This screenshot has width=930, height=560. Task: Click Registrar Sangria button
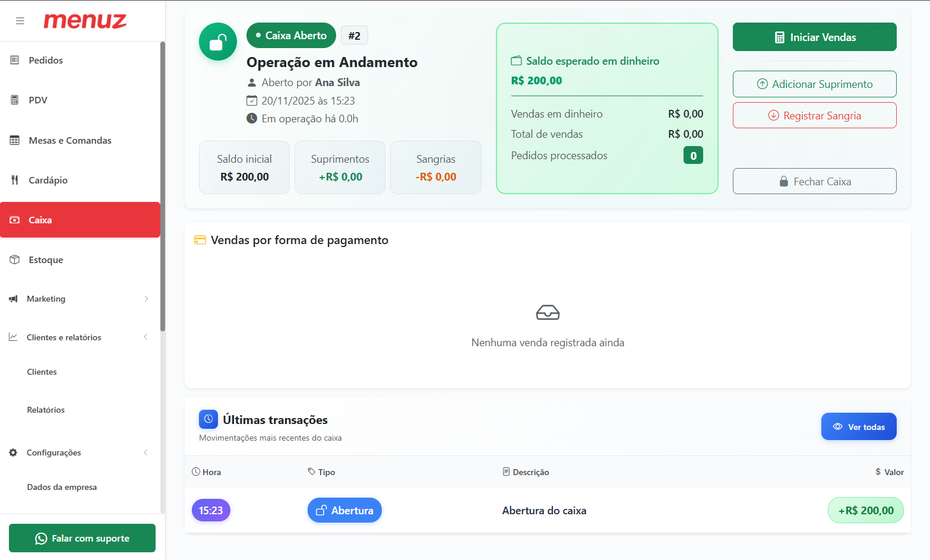point(814,115)
